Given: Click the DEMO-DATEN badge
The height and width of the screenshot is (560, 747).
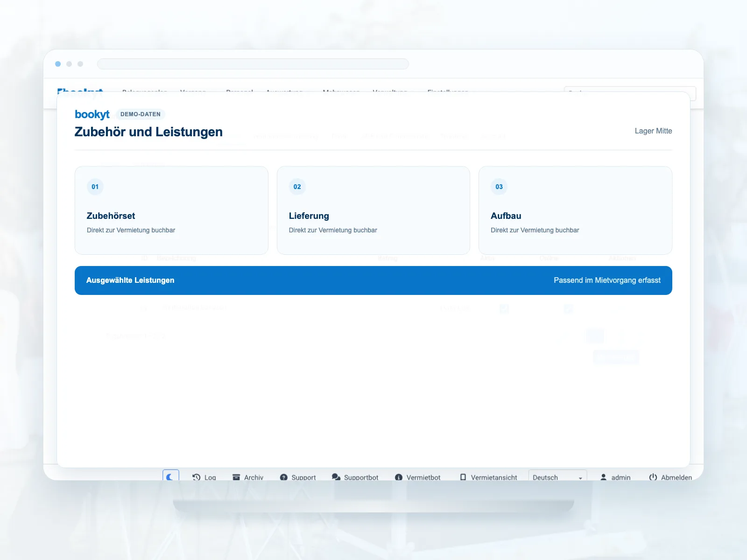Looking at the screenshot, I should (x=141, y=114).
